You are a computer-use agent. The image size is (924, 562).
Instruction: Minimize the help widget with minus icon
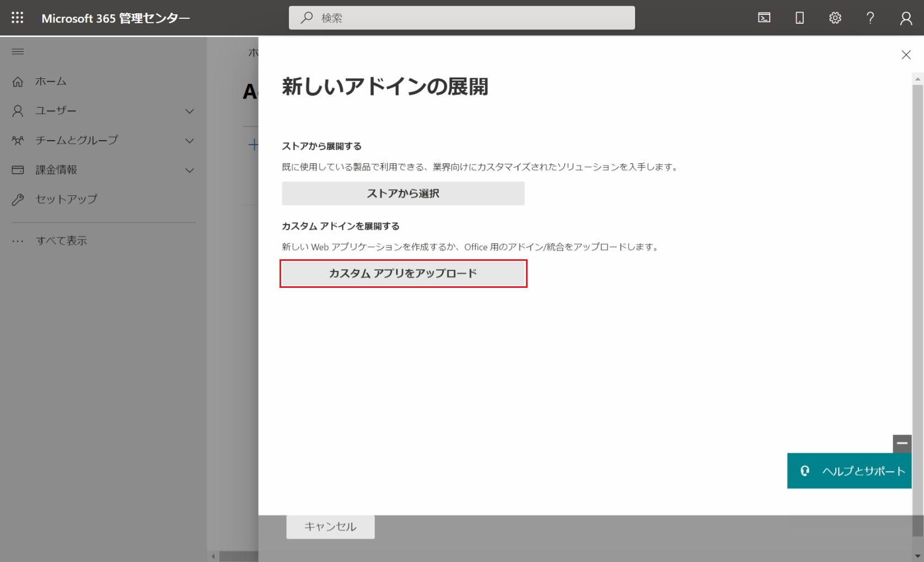(x=902, y=443)
